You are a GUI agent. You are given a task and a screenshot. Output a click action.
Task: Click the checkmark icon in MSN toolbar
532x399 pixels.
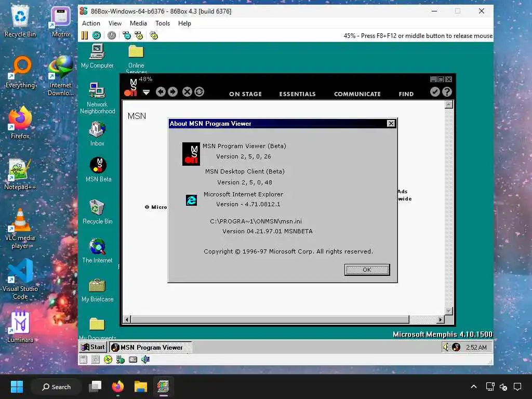pyautogui.click(x=435, y=92)
